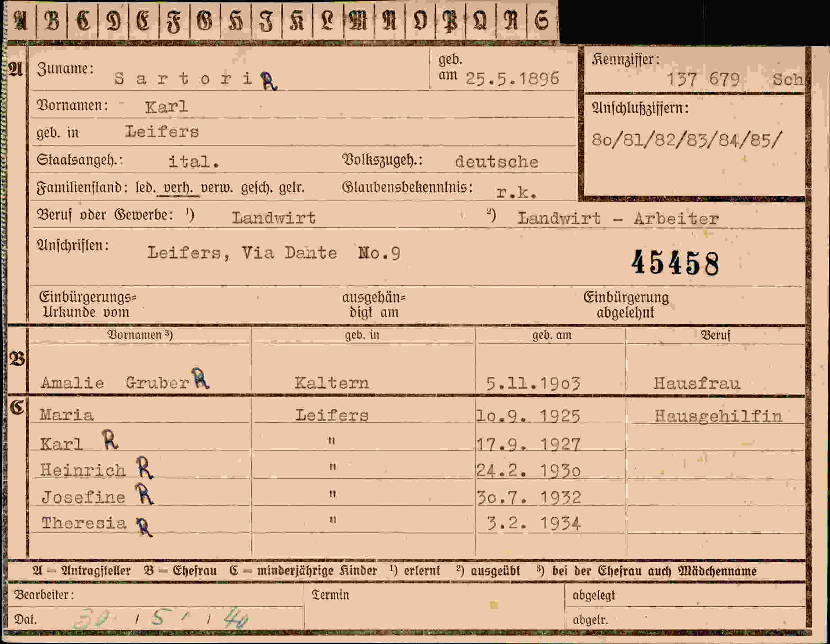Click the 'abgelegt' field label

click(593, 596)
